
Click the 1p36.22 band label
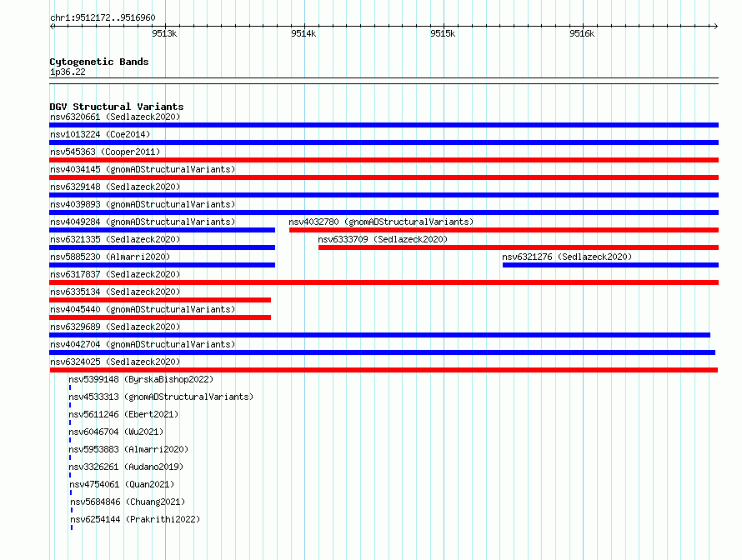pyautogui.click(x=68, y=72)
